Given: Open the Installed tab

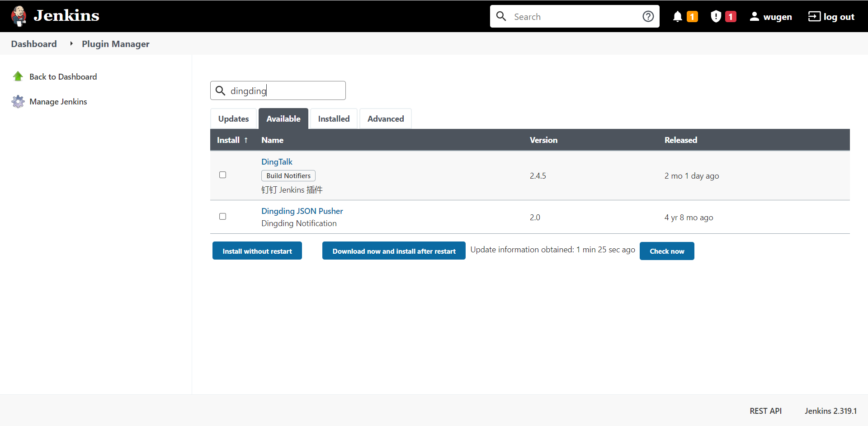Looking at the screenshot, I should [x=334, y=119].
